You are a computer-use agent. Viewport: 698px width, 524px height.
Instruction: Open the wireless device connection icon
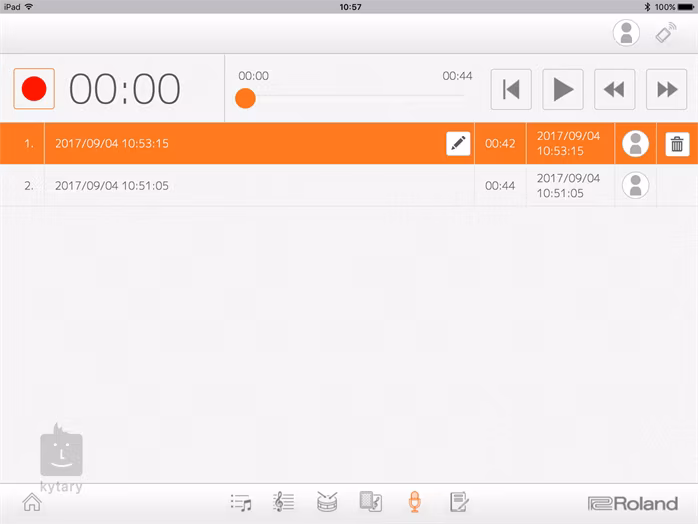pos(666,33)
